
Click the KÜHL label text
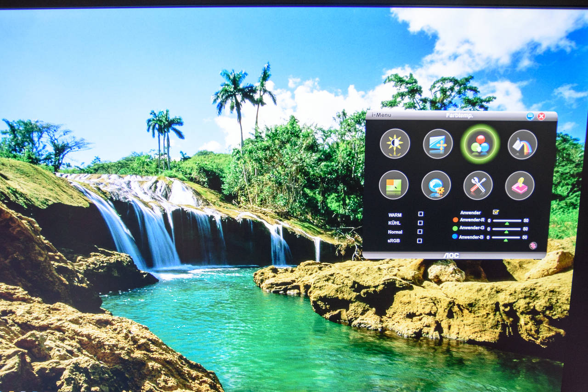pos(395,223)
